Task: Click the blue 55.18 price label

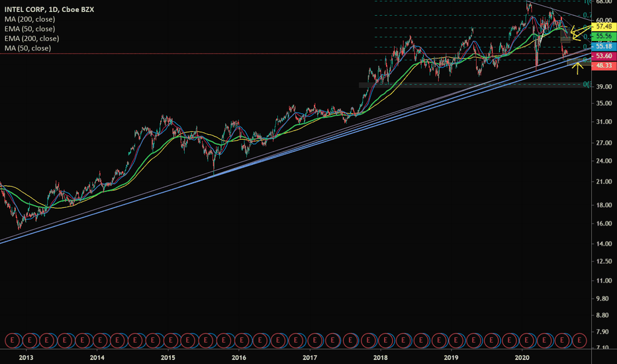Action: click(x=604, y=46)
